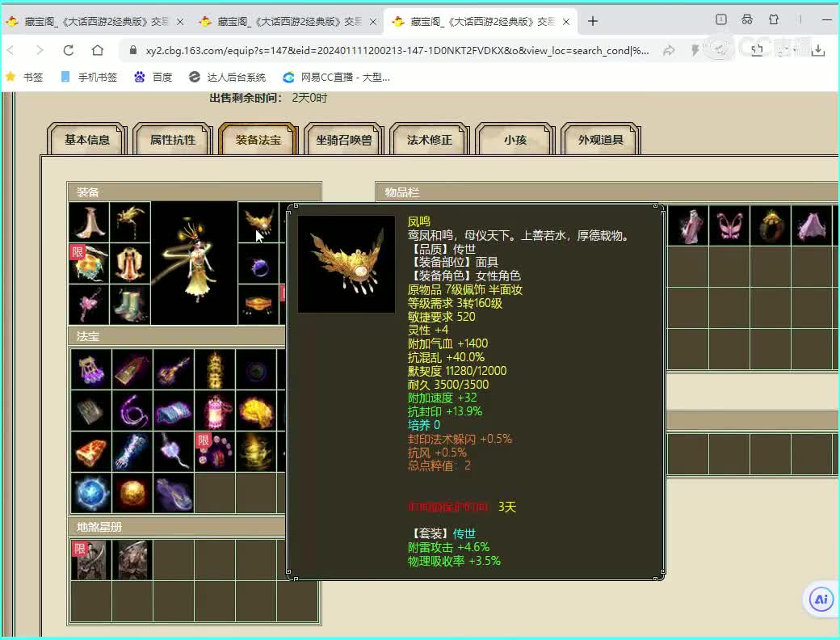Open the 网易CC直播 bookmark
The height and width of the screenshot is (640, 840).
coord(337,78)
